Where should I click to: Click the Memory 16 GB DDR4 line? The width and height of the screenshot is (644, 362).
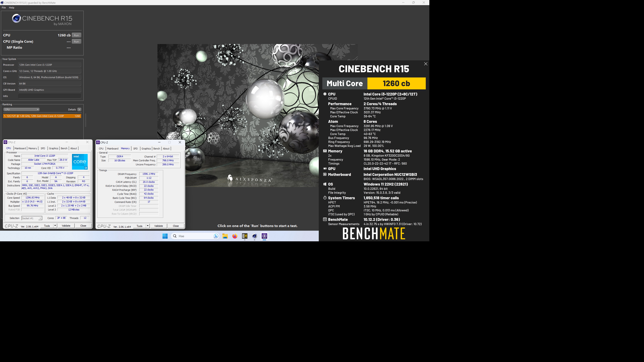388,151
